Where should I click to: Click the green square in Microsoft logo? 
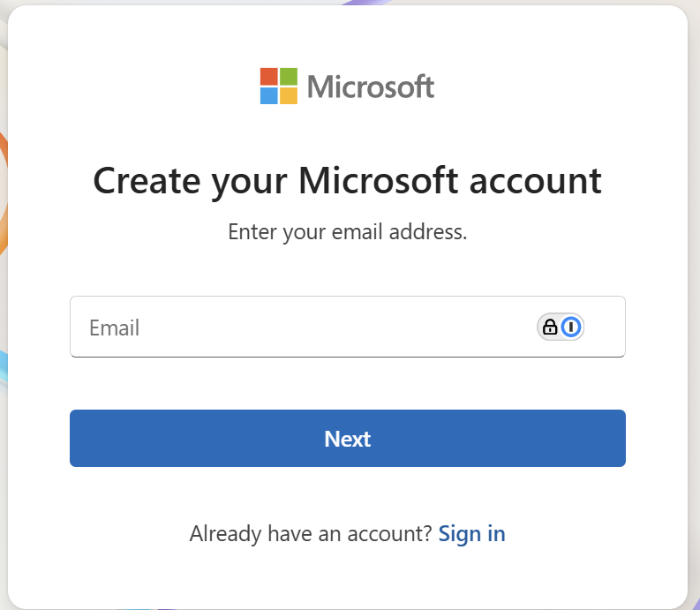pos(289,76)
